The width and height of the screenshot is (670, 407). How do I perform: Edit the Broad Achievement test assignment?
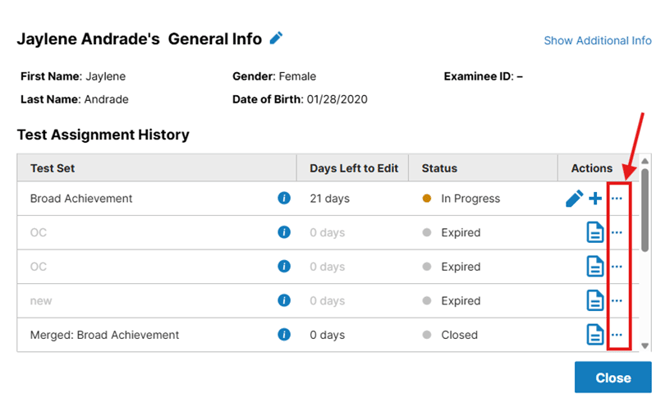pos(574,199)
